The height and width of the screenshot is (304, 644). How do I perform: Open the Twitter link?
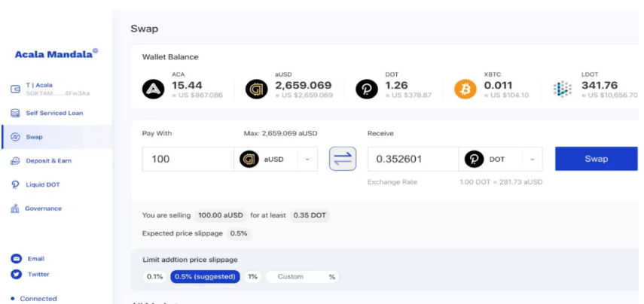click(38, 275)
